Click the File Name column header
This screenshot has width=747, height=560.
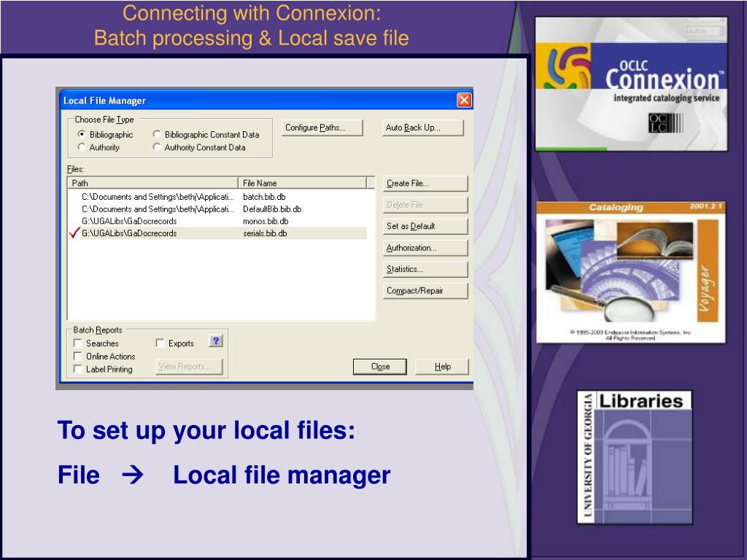[x=302, y=183]
